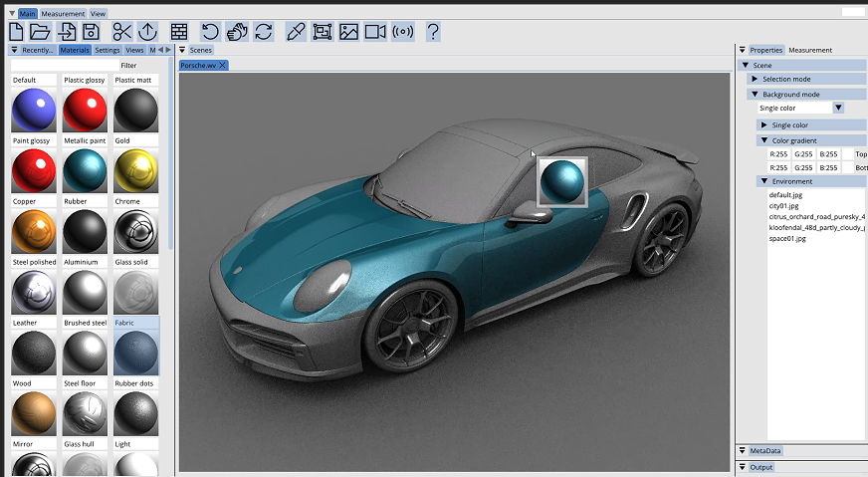
Task: Select space01.jpg environment
Action: [787, 238]
